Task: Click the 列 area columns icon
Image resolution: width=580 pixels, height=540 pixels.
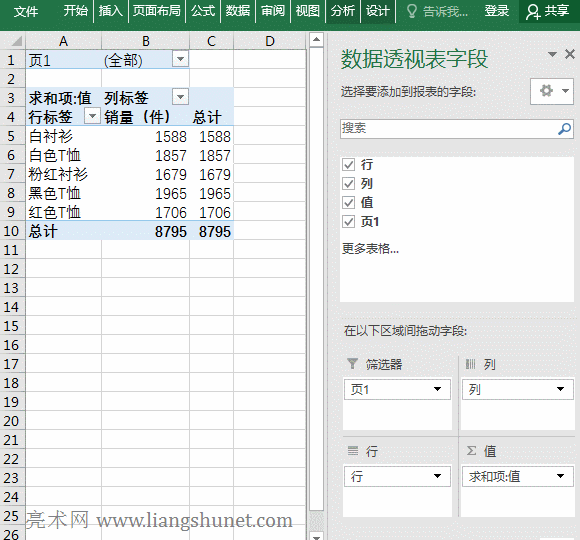Action: coord(471,364)
